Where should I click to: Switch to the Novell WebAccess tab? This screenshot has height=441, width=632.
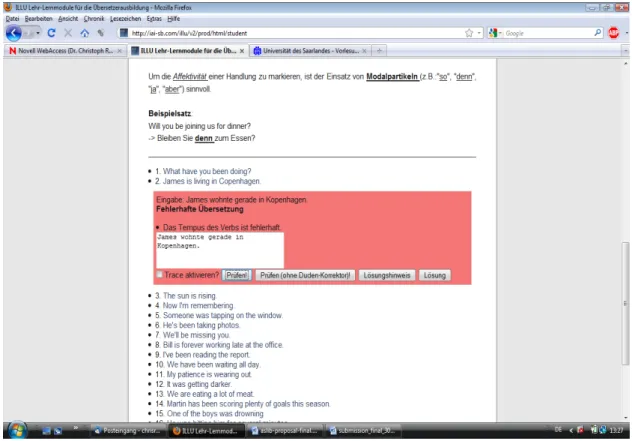tap(64, 51)
